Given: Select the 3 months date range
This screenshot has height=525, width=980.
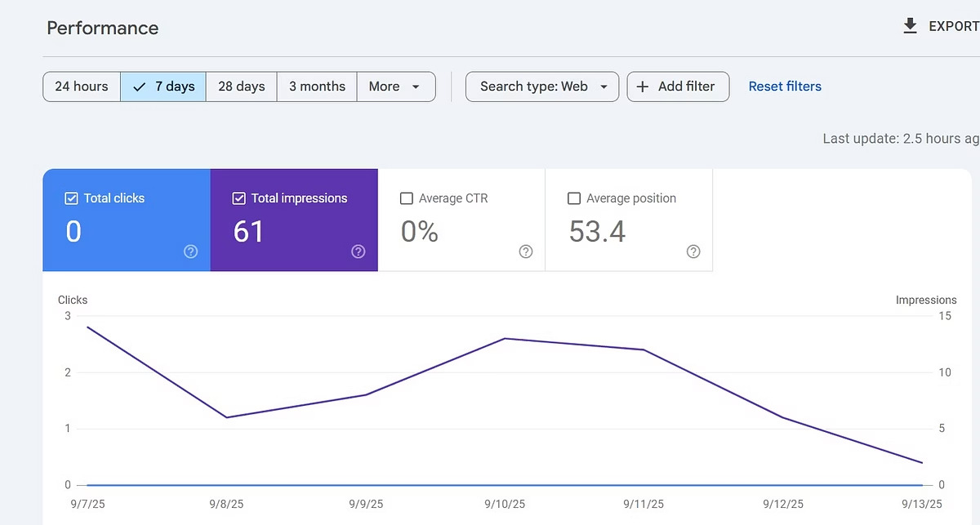Looking at the screenshot, I should click(x=317, y=87).
